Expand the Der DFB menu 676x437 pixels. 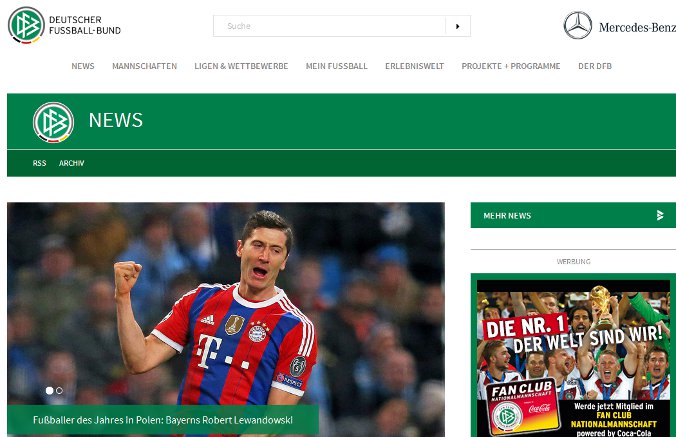pos(594,66)
